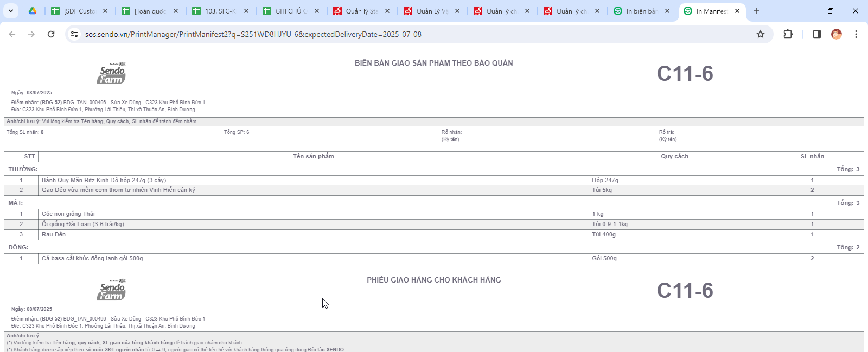Click the top C11-6 code
Viewport: 868px width, 352px height.
[685, 74]
